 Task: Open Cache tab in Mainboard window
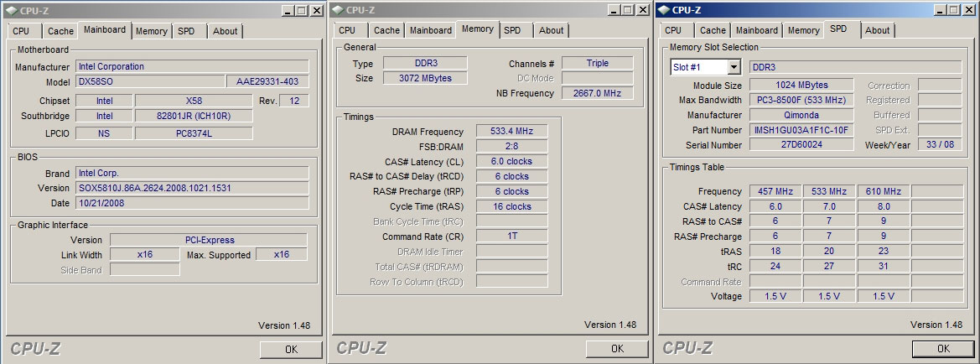coord(60,31)
